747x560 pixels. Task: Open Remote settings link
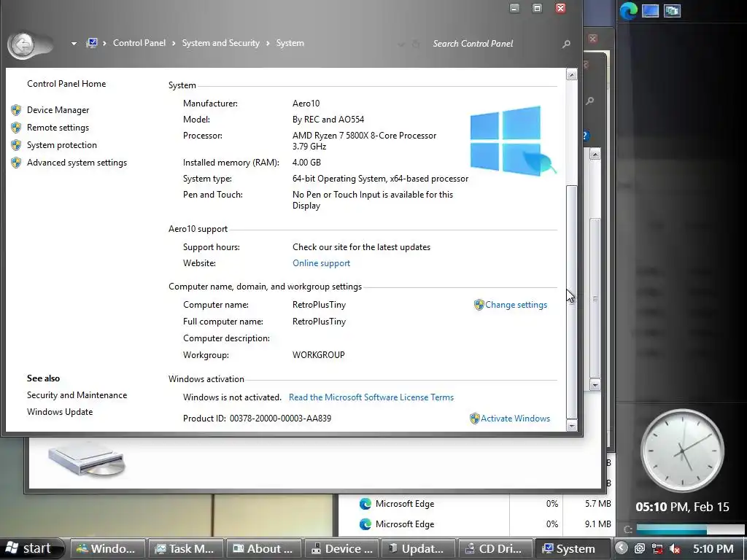[x=58, y=128]
